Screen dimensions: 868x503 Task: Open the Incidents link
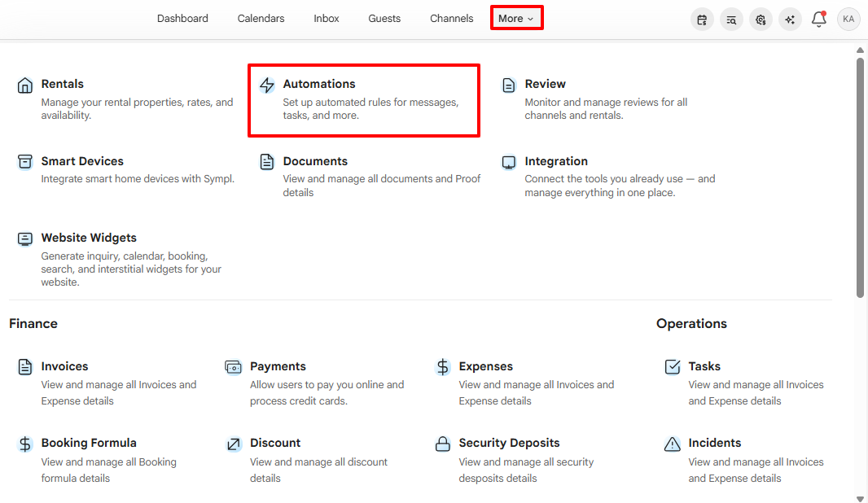click(715, 443)
